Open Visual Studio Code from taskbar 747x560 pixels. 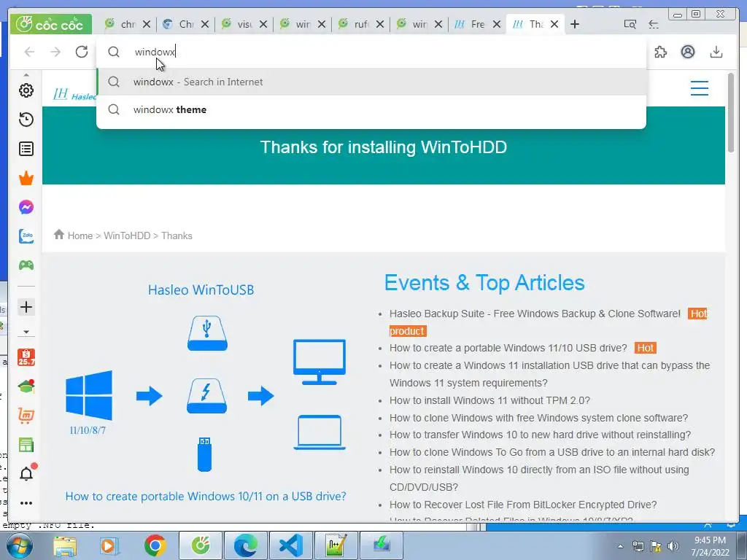(x=290, y=545)
